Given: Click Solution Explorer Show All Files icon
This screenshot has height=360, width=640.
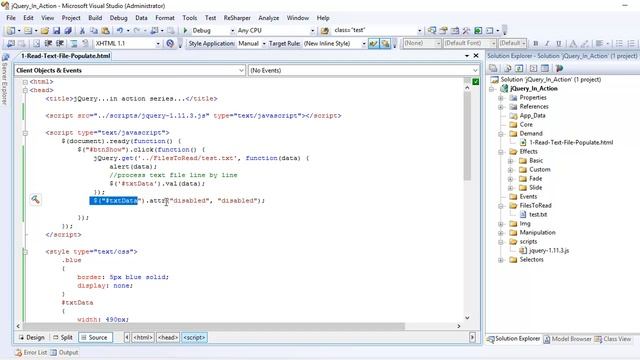Looking at the screenshot, I should coord(507,69).
